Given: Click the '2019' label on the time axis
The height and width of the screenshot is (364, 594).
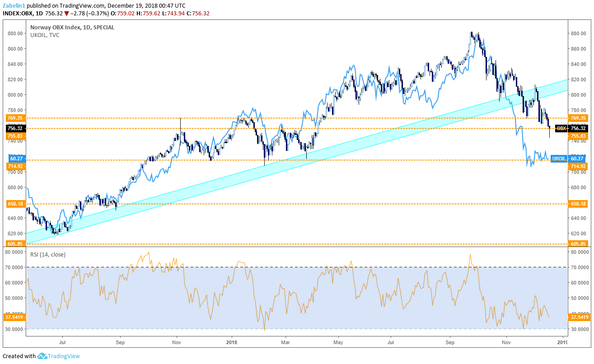Looking at the screenshot, I should click(562, 342).
